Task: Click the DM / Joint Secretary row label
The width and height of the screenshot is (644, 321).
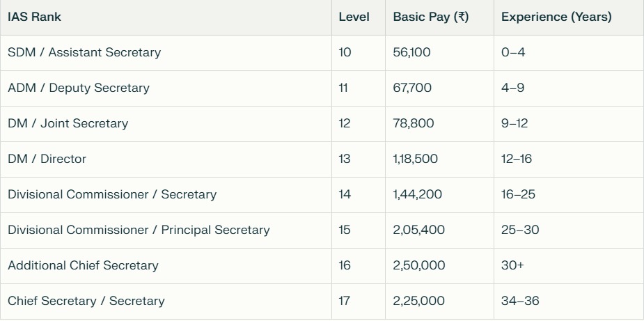Action: (68, 123)
